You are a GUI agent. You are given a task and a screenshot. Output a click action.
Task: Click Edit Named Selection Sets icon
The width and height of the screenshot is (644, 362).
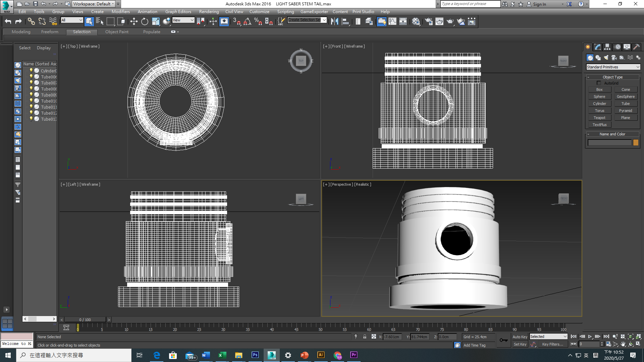(x=281, y=21)
